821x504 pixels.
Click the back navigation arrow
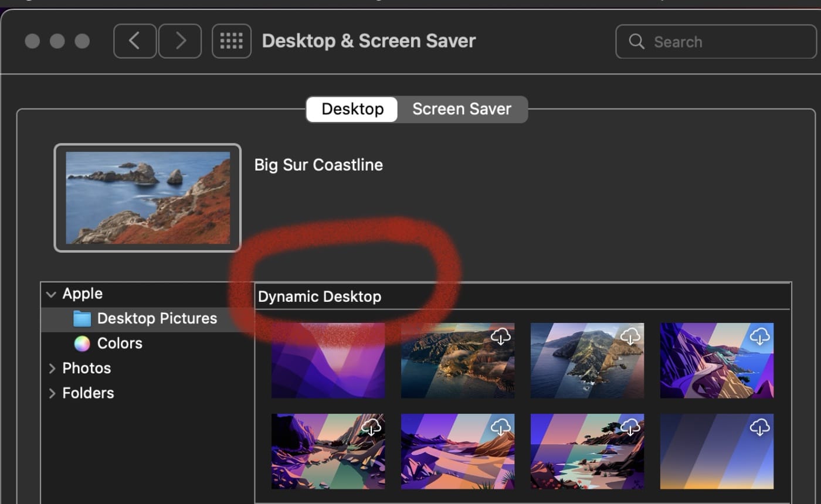[x=135, y=41]
